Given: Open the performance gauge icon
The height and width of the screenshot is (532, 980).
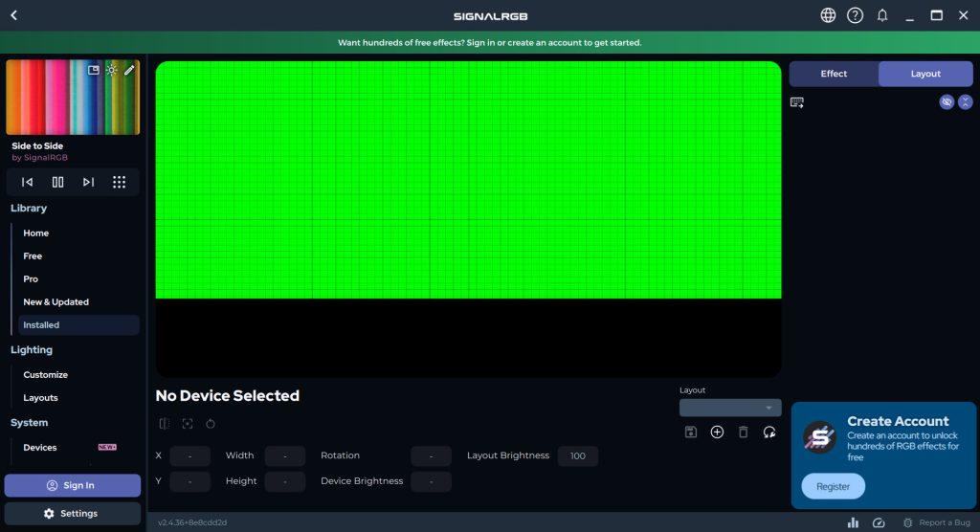Looking at the screenshot, I should click(879, 522).
